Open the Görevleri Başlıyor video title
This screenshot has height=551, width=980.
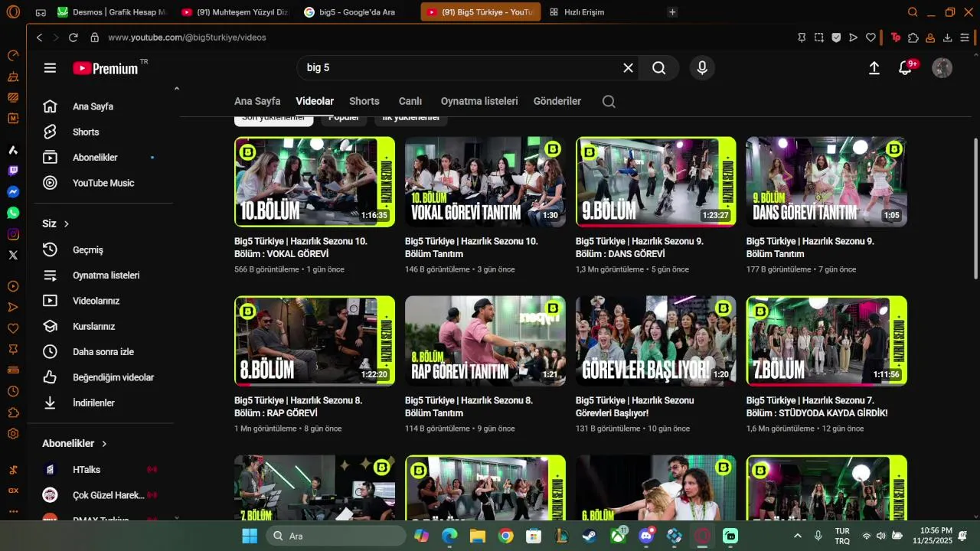[635, 406]
